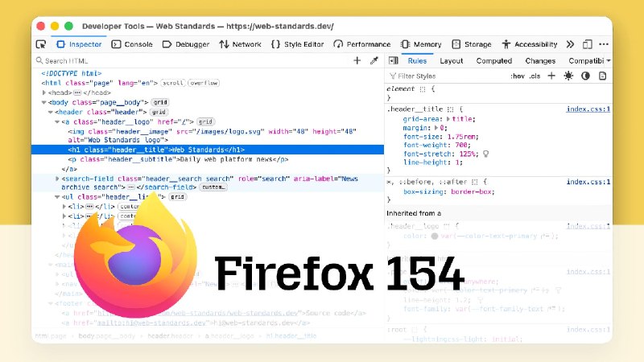Expand the search-field element node

[x=57, y=179]
